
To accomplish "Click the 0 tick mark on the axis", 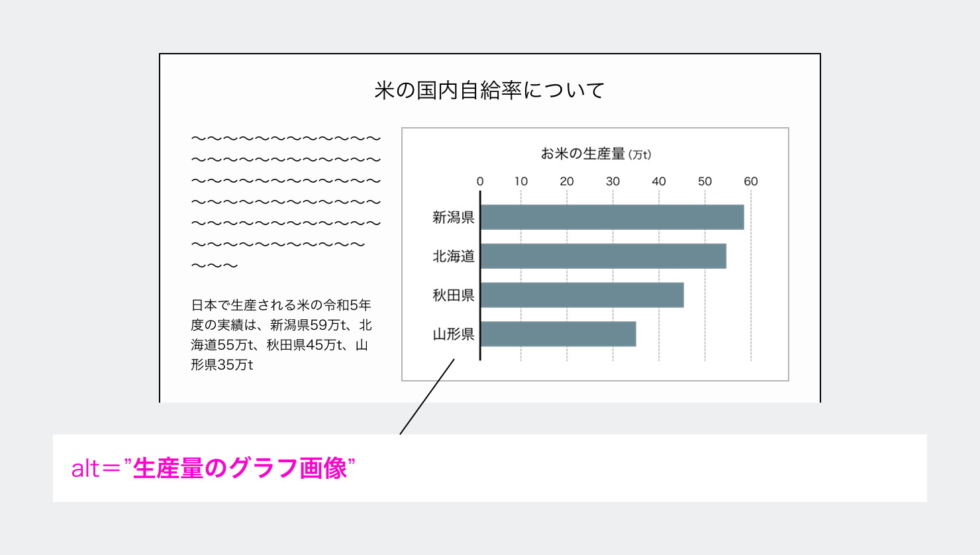I will pos(481,179).
